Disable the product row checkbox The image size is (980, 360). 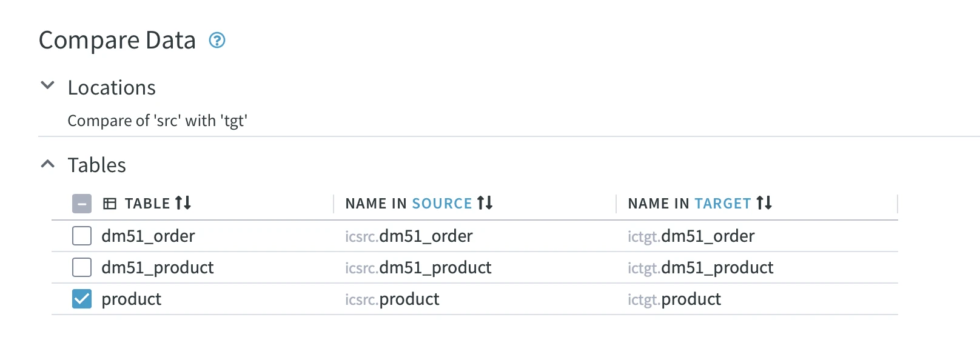(81, 299)
